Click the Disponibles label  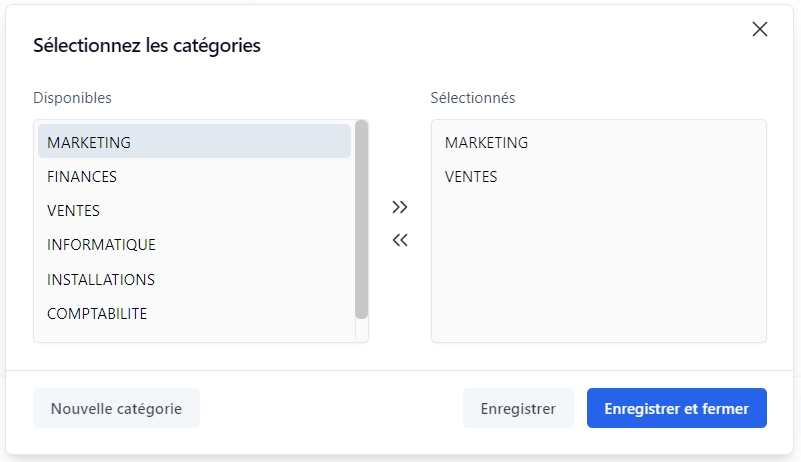coord(72,98)
